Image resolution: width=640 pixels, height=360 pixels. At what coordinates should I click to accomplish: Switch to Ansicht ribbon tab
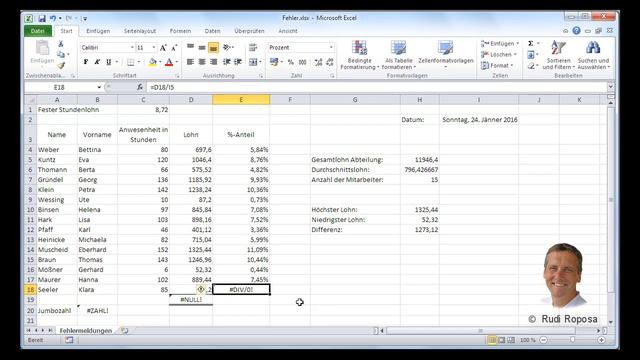click(x=288, y=31)
